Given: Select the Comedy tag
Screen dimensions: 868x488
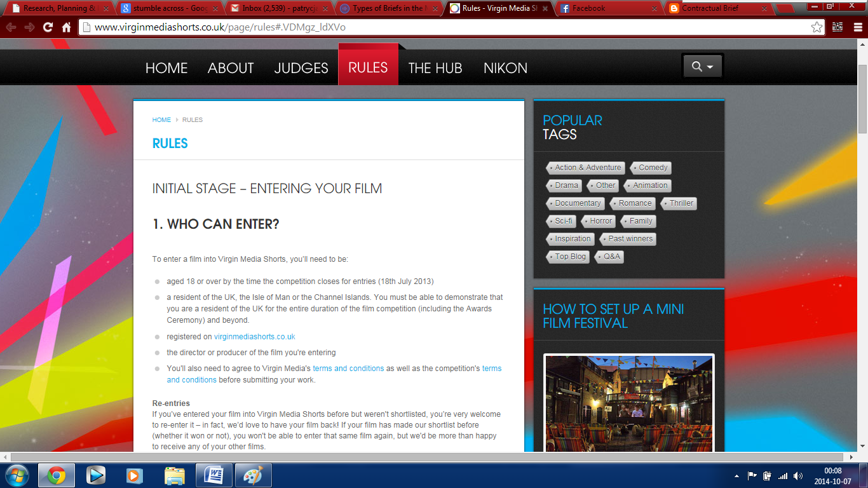Looking at the screenshot, I should tap(651, 168).
